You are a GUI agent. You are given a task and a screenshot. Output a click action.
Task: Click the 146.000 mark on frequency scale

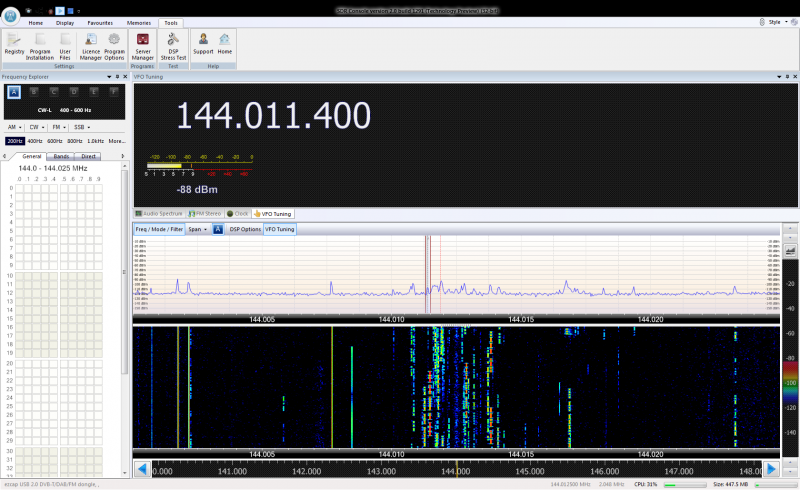[x=603, y=470]
